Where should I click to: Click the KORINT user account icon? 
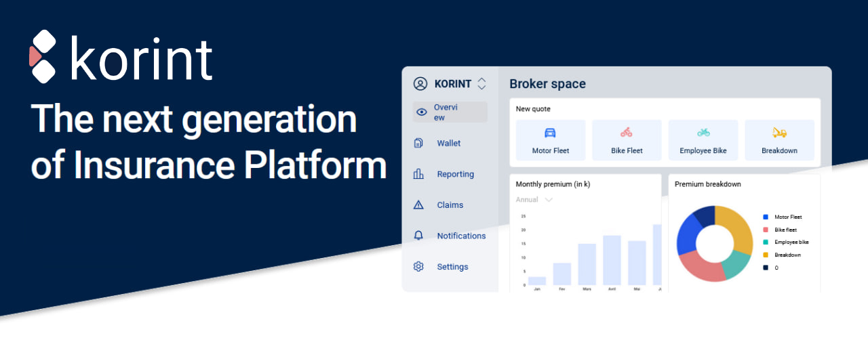tap(420, 84)
